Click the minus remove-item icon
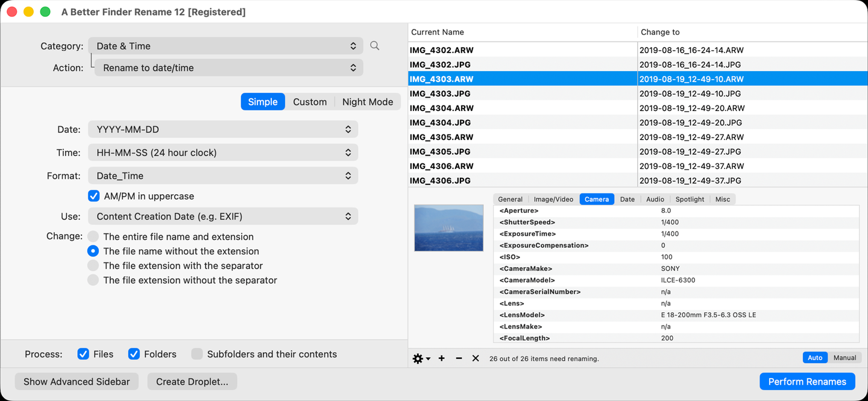 [459, 358]
